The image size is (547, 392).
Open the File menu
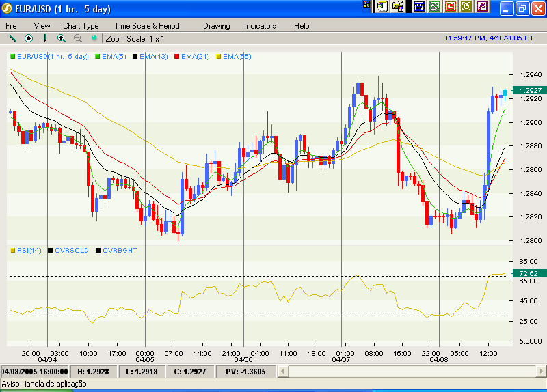(12, 26)
